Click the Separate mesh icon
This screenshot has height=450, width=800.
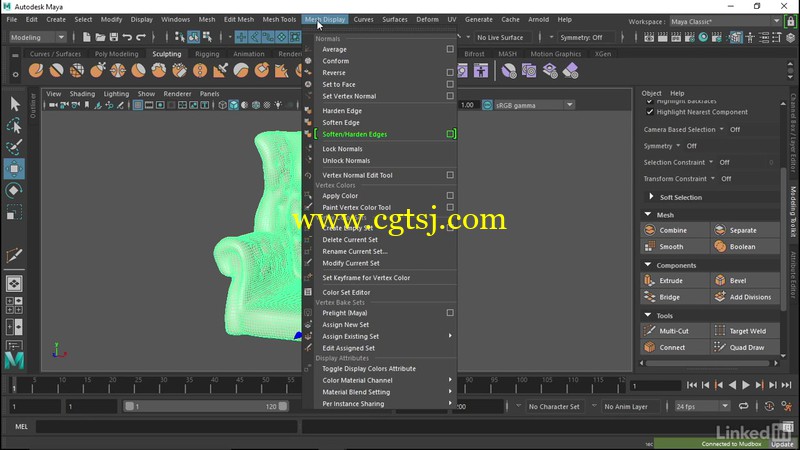pyautogui.click(x=720, y=230)
